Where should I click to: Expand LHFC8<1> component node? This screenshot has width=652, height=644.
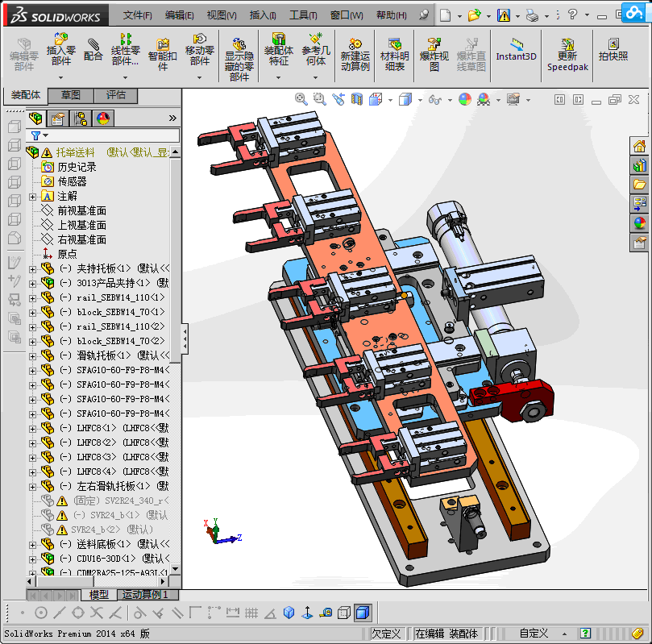pos(32,429)
